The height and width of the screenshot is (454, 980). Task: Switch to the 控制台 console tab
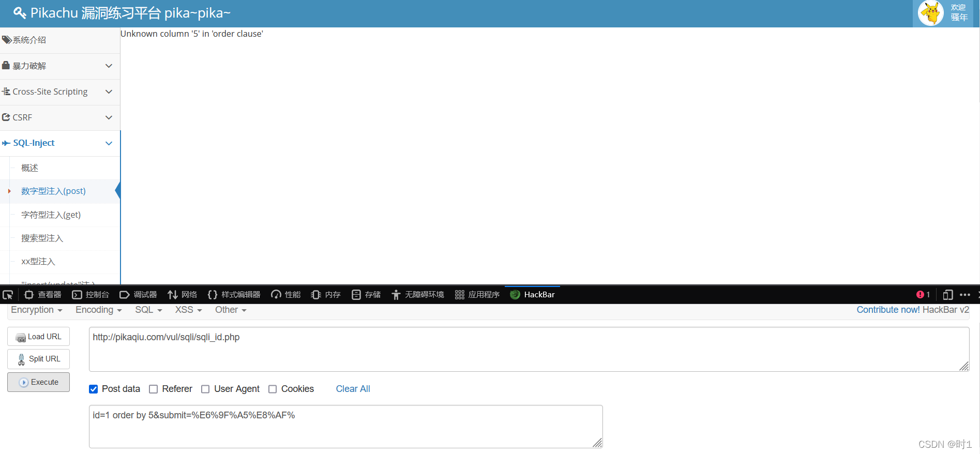click(x=91, y=295)
